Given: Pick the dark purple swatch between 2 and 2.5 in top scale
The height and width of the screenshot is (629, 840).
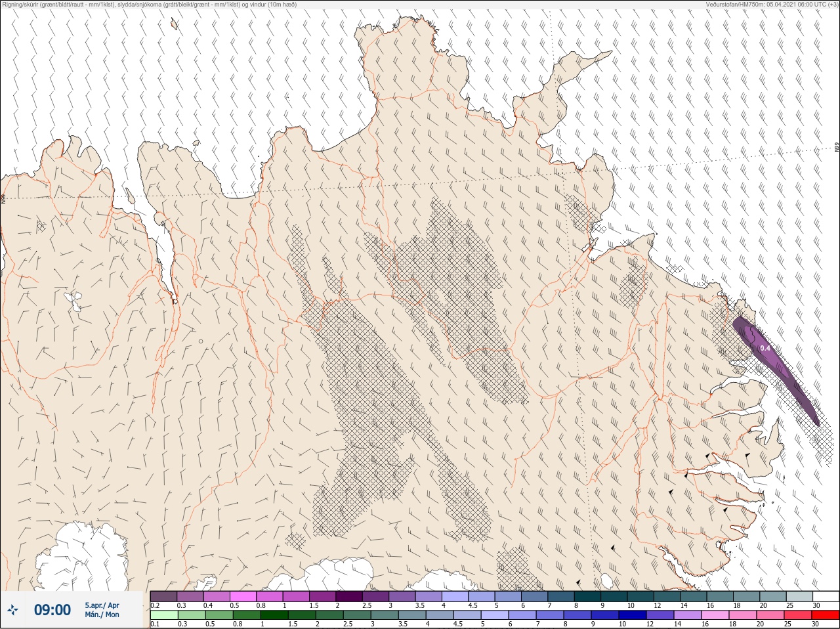Looking at the screenshot, I should 349,596.
